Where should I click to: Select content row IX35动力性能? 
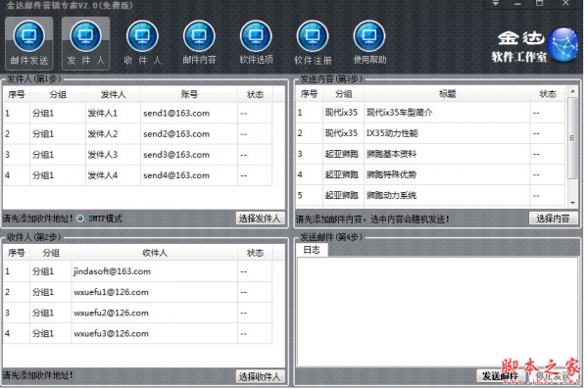click(430, 133)
